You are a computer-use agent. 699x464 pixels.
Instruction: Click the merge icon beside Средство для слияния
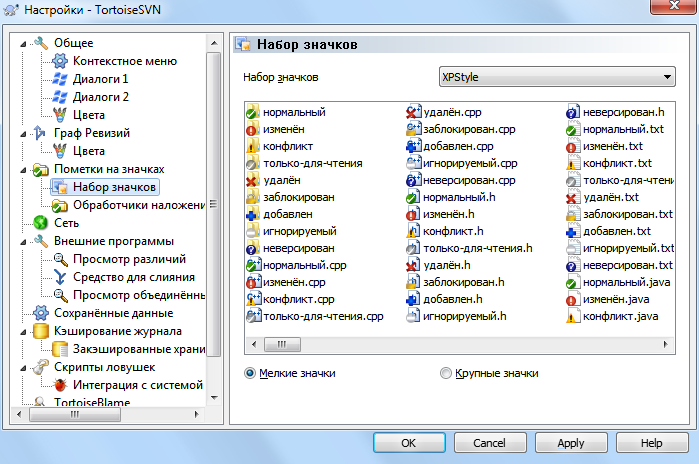pyautogui.click(x=60, y=277)
